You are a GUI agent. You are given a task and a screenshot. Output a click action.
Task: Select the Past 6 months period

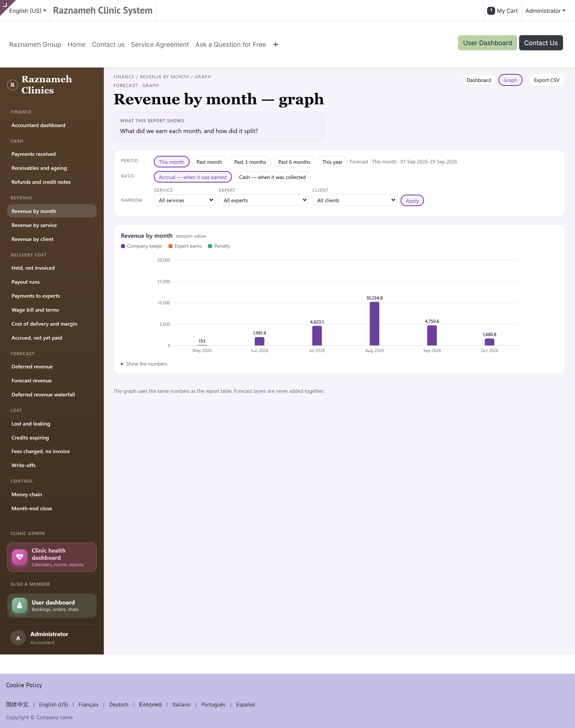tap(294, 162)
